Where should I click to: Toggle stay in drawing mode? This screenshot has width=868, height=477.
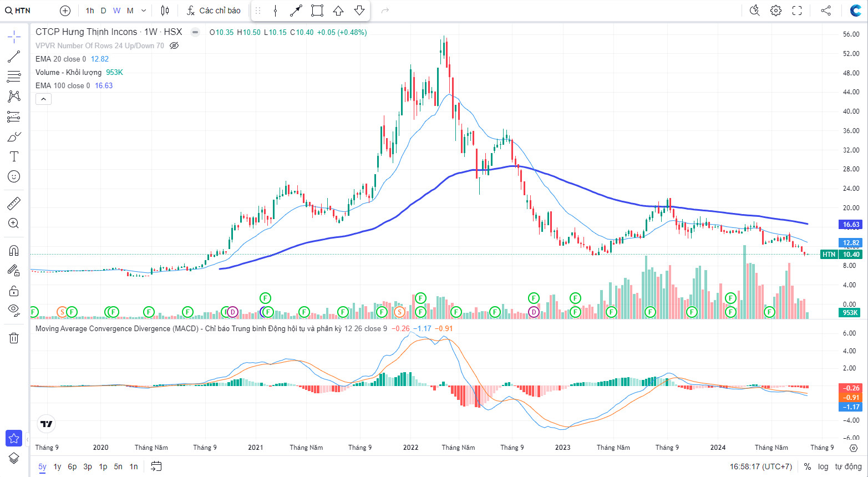14,271
